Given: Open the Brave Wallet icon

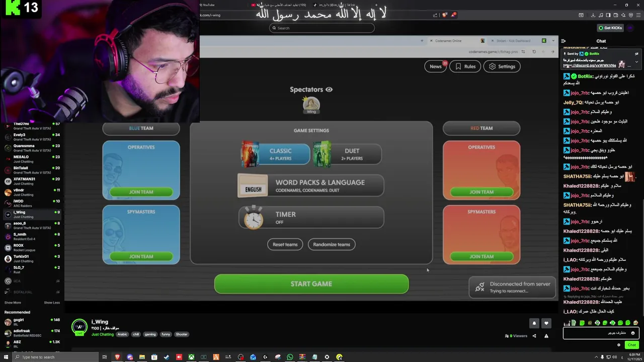Looking at the screenshot, I should [616, 15].
